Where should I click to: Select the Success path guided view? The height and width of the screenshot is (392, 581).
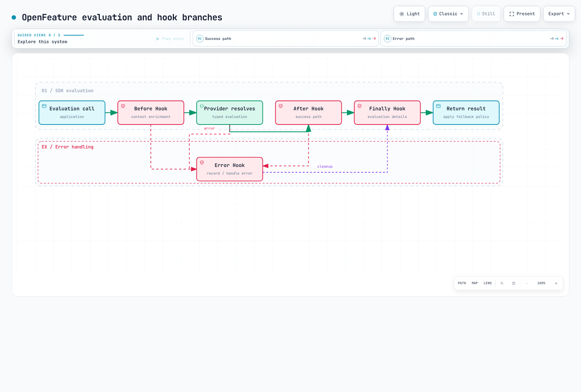tap(285, 38)
